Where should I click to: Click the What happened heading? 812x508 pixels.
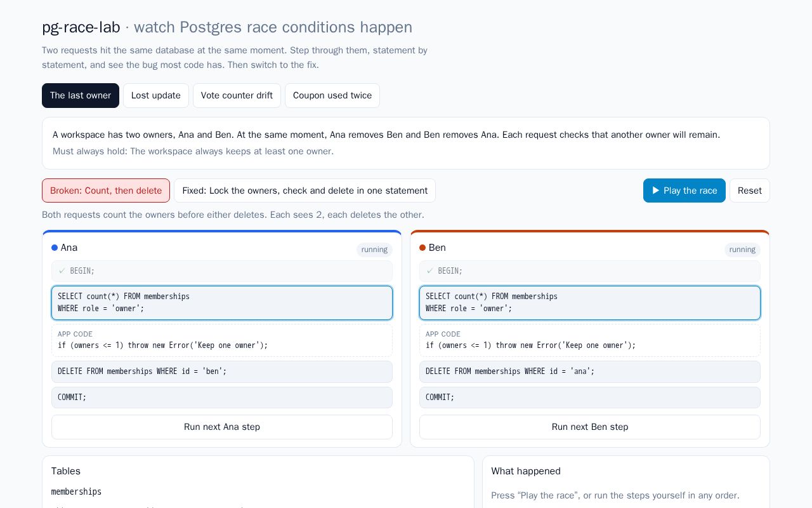click(x=526, y=471)
